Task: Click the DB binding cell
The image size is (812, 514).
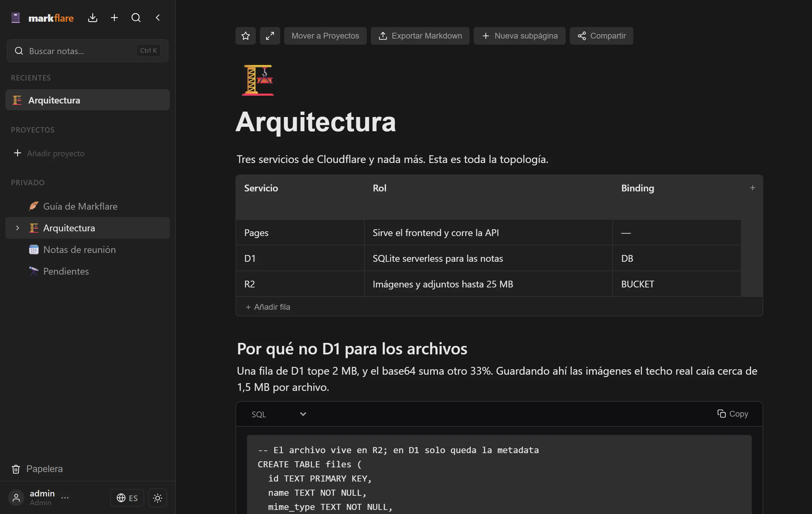Action: [677, 258]
